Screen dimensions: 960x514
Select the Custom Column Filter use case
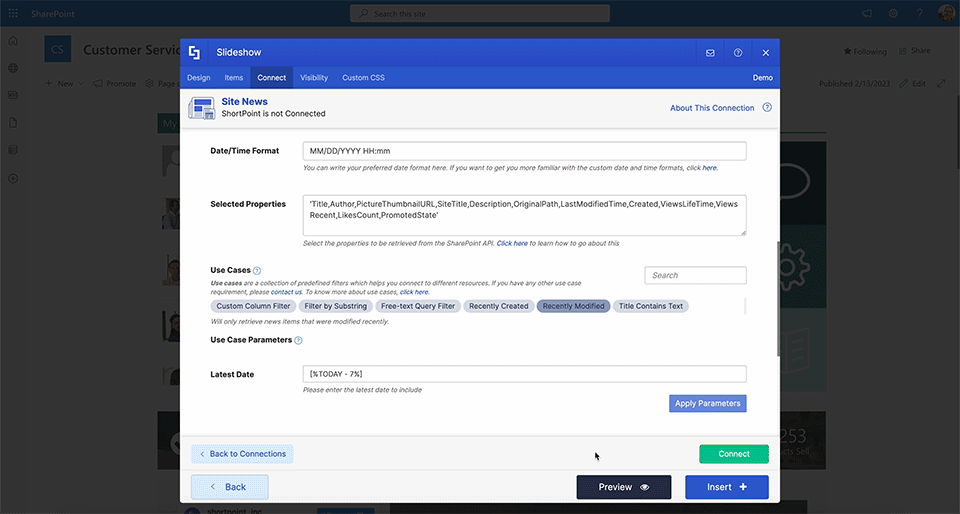click(x=253, y=306)
